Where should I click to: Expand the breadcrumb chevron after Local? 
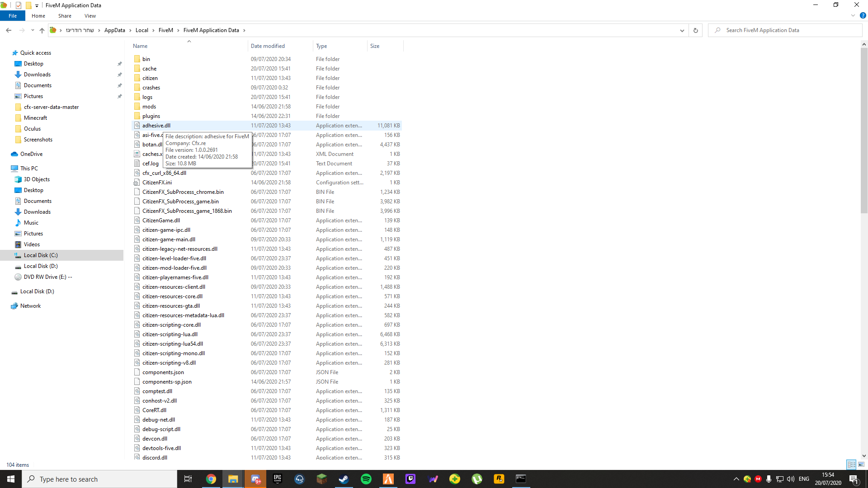tap(153, 30)
